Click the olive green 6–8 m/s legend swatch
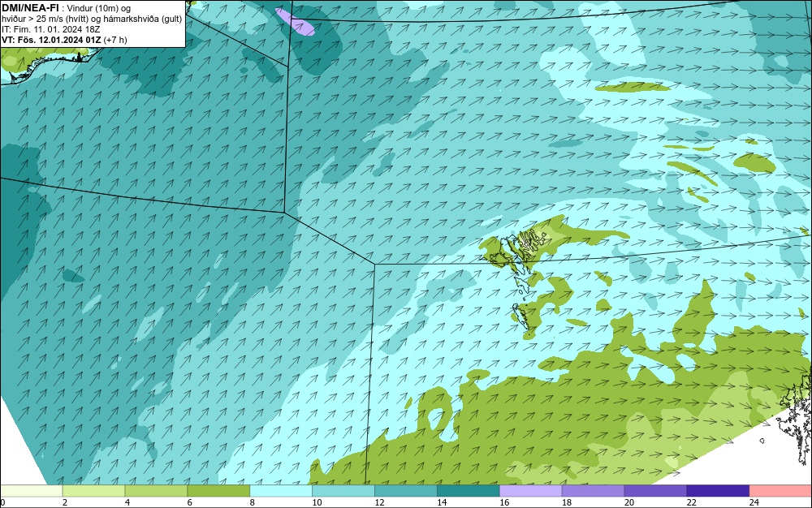Viewport: 812px width, 508px height. 218,490
